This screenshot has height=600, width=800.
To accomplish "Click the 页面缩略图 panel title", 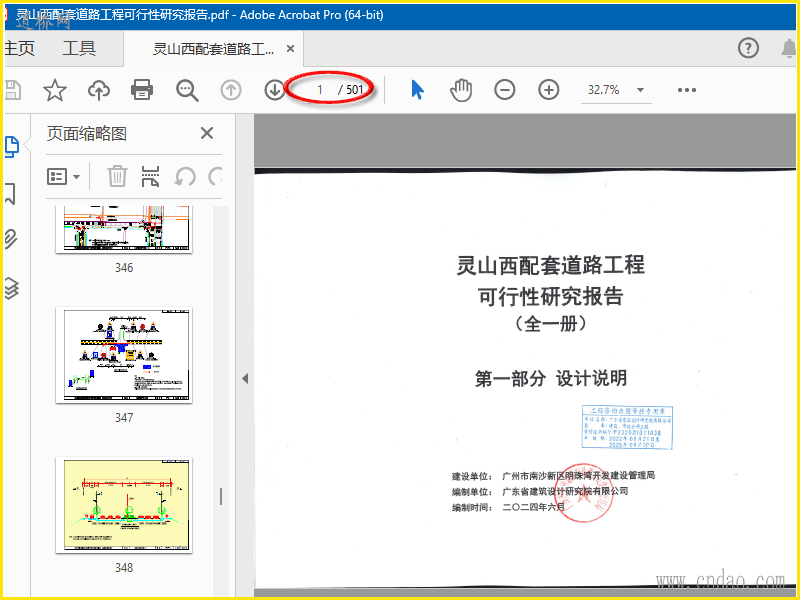I will pos(87,134).
